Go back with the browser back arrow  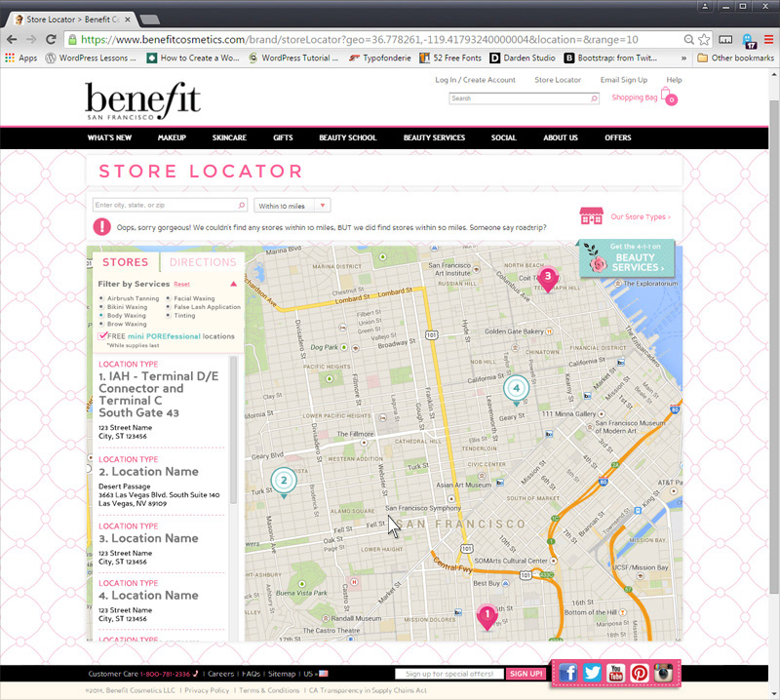[x=12, y=39]
